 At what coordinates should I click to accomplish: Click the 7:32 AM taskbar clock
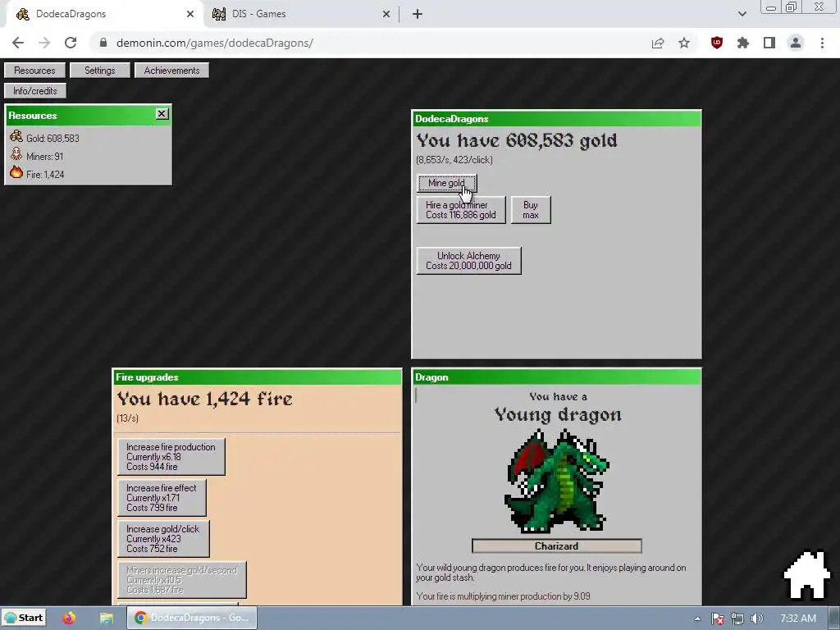pyautogui.click(x=797, y=619)
